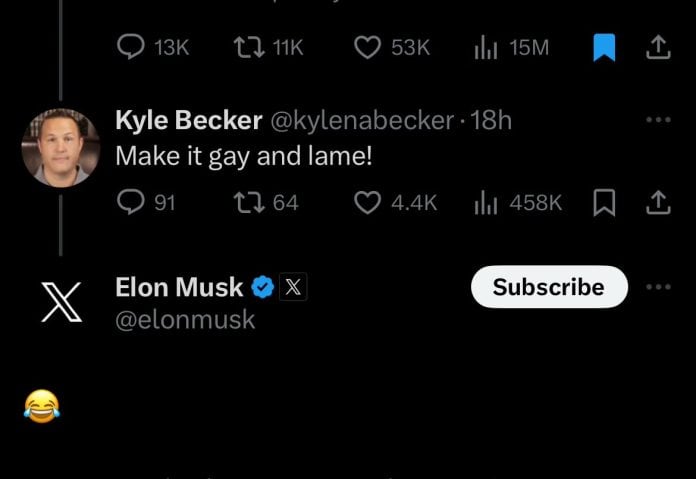696x479 pixels.
Task: Click the X affiliation badge beside Elon Musk
Action: point(292,288)
